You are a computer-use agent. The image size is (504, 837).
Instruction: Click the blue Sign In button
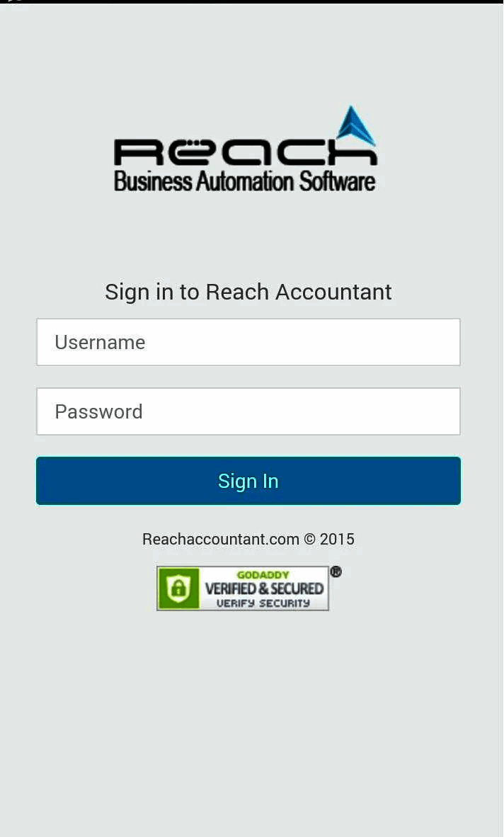pos(248,481)
